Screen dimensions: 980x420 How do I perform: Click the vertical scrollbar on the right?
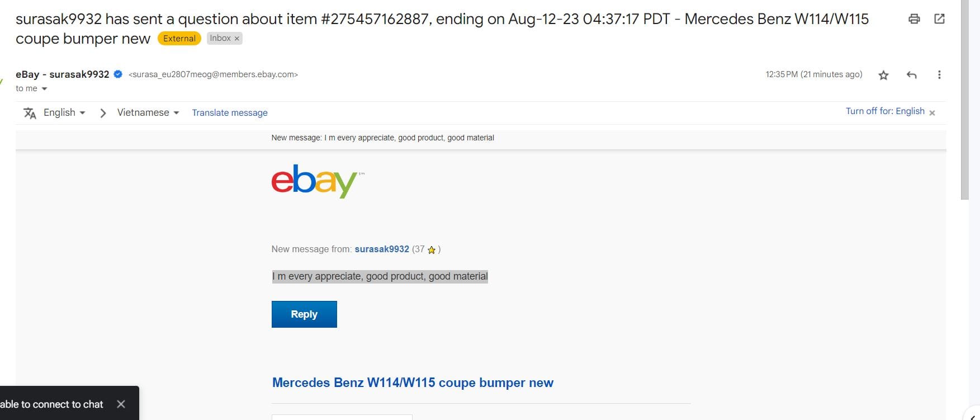(965, 101)
